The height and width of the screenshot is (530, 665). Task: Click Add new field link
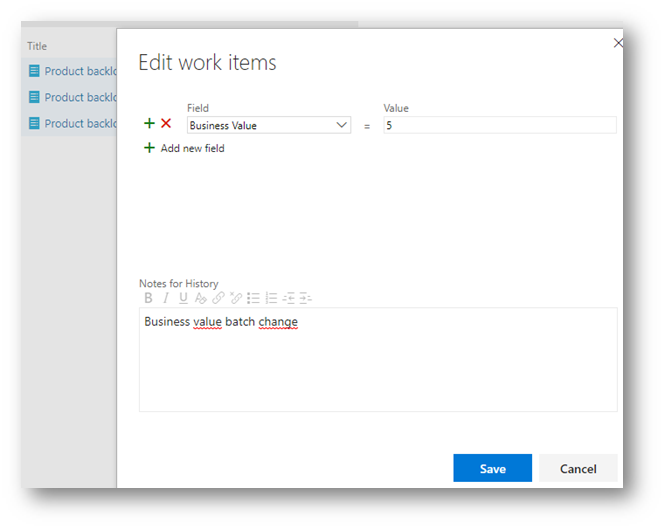[192, 148]
